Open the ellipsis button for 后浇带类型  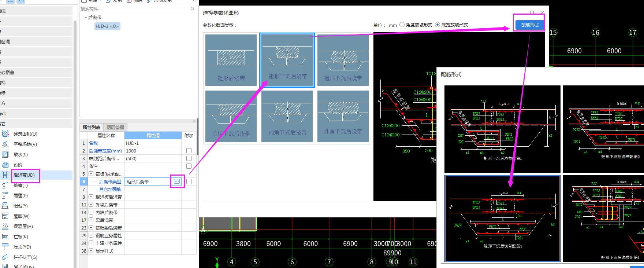tap(177, 181)
